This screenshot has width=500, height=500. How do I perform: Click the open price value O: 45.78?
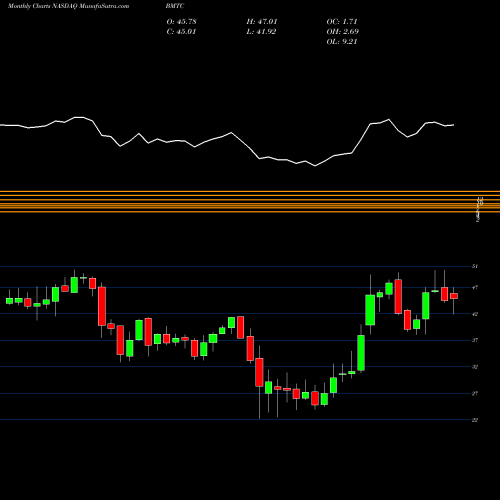point(181,22)
